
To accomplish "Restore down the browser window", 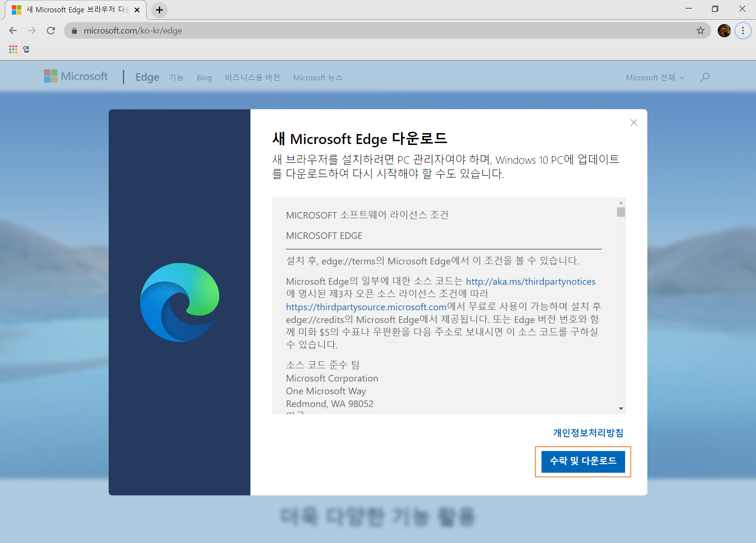I will point(715,8).
